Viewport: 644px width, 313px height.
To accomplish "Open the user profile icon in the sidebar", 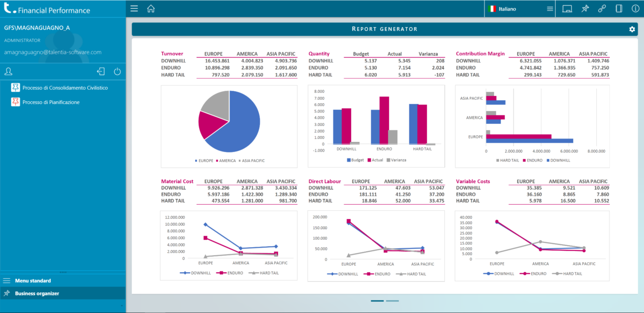I will click(x=8, y=71).
